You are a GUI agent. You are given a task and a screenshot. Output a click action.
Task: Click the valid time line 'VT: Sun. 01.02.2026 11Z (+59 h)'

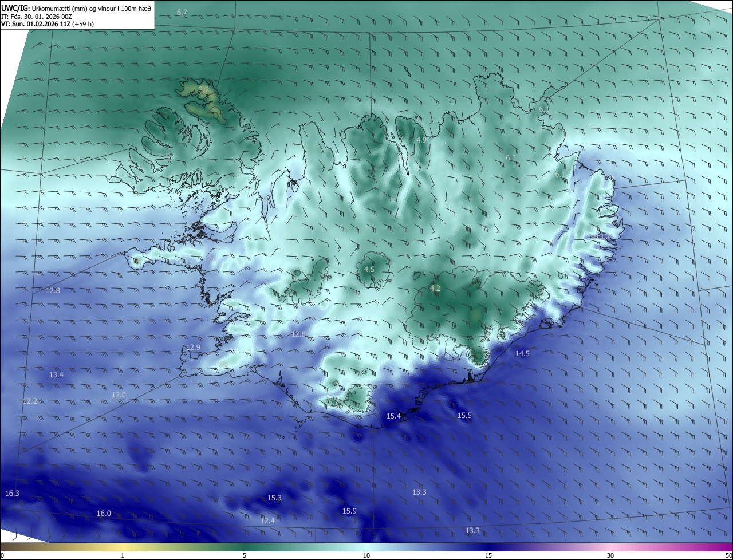48,24
